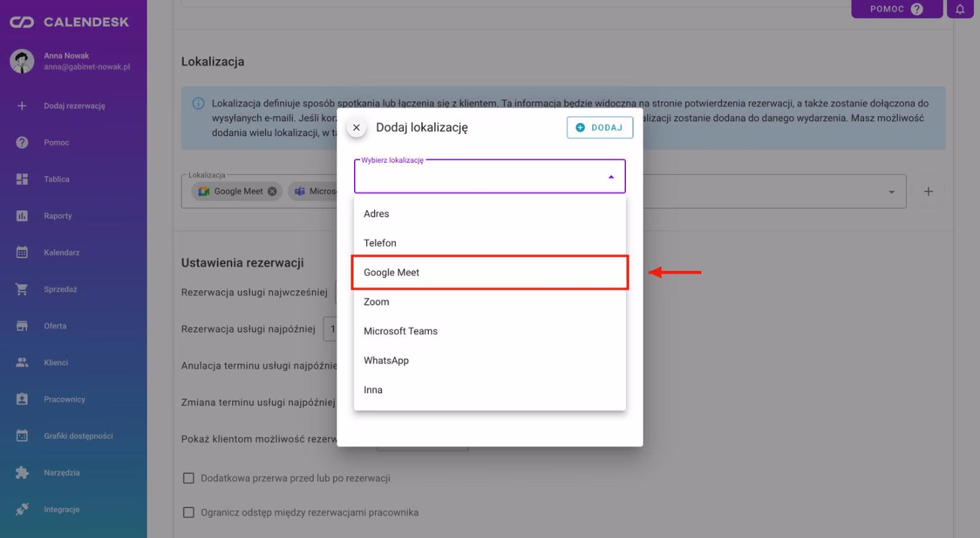Enable Dodatkowa przerwa przed lub po rezerwacji
This screenshot has height=538, width=980.
pyautogui.click(x=188, y=478)
